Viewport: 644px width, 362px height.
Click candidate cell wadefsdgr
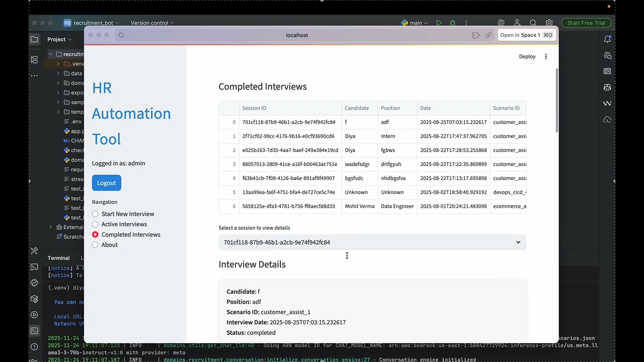click(x=360, y=164)
